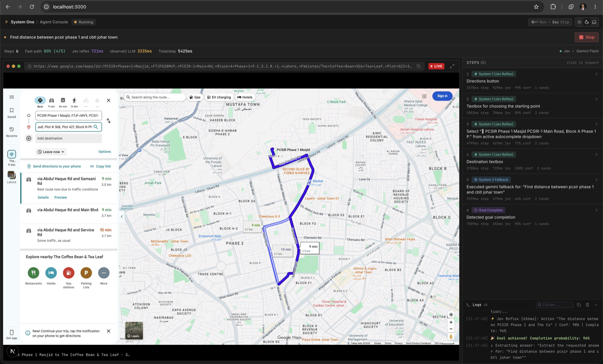Open the browser extensions puzzle icon
Screen dimensions: 603x364
[x=553, y=7]
